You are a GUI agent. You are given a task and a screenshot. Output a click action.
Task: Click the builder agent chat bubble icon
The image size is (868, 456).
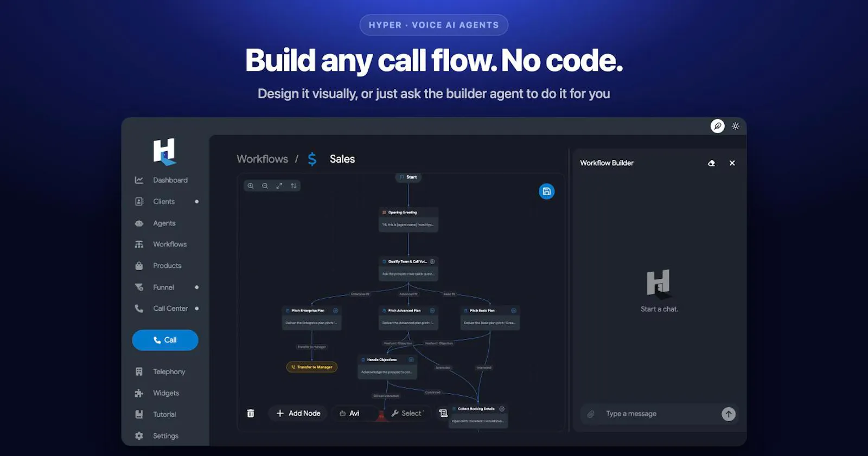718,126
